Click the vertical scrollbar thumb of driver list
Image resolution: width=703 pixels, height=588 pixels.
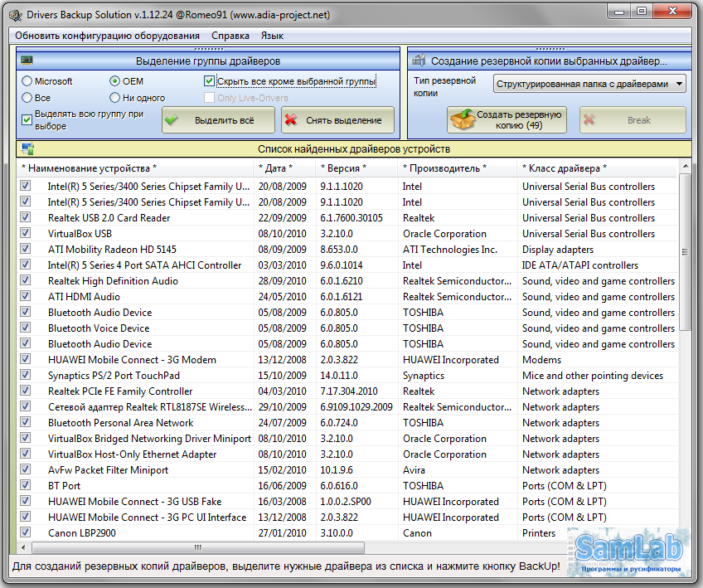685,252
